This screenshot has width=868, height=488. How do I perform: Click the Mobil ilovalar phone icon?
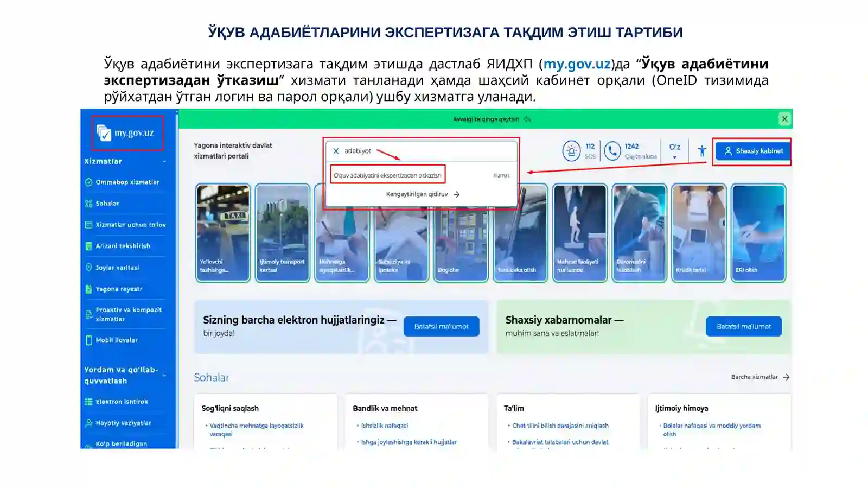pyautogui.click(x=88, y=340)
